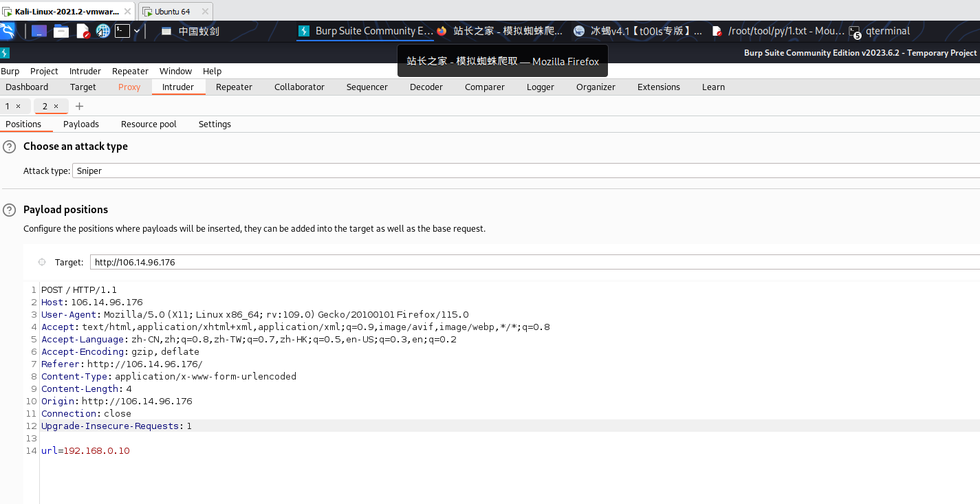Go to the Target tab

pos(83,87)
